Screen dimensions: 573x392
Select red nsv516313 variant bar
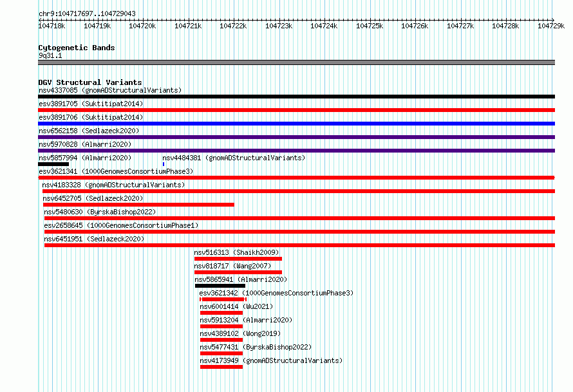coord(238,259)
